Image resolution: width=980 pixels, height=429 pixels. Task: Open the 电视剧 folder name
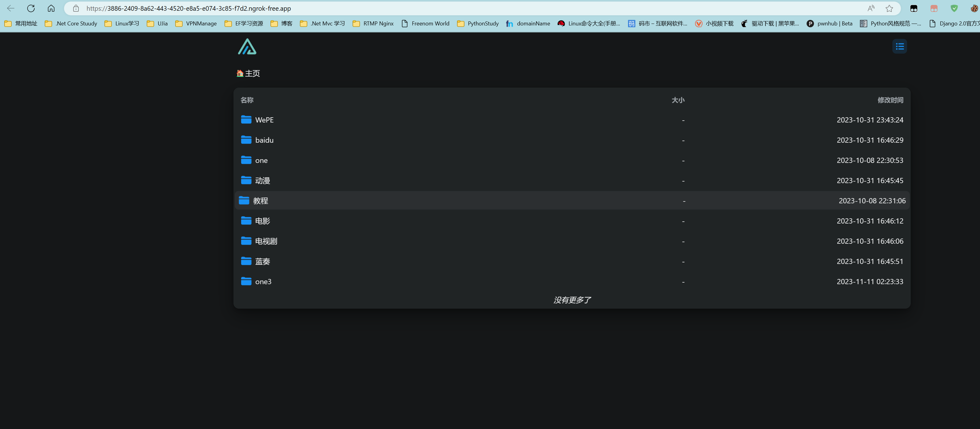coord(266,241)
